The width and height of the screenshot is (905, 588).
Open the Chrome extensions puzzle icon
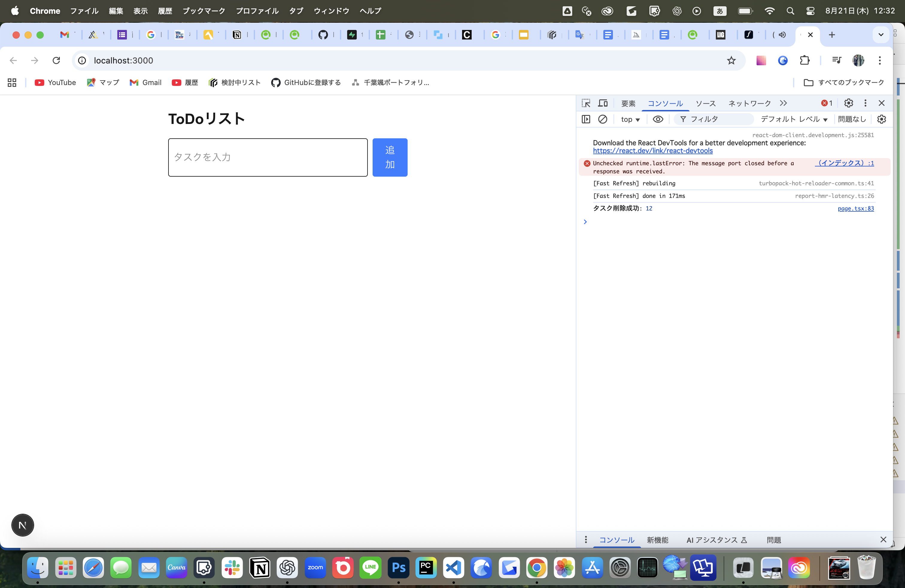(805, 60)
